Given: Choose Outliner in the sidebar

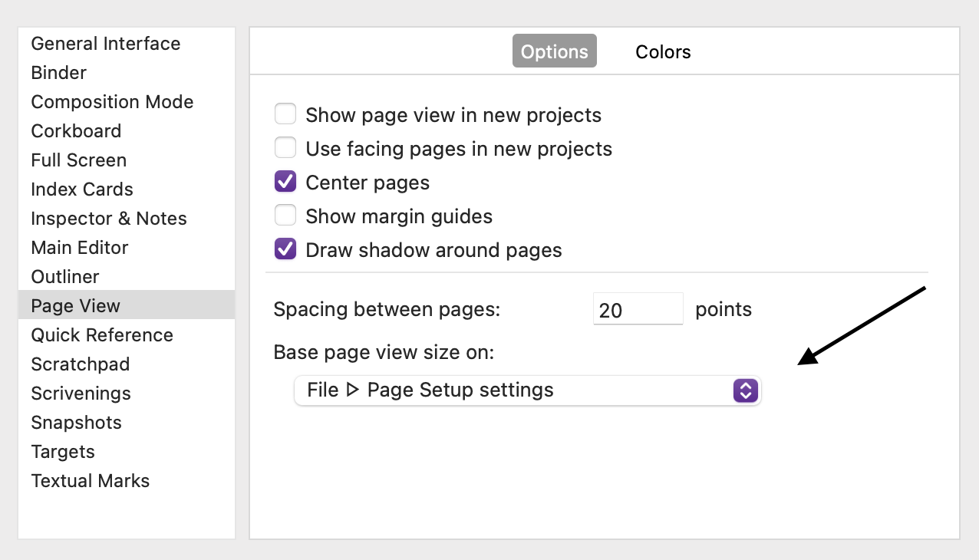Looking at the screenshot, I should point(127,277).
